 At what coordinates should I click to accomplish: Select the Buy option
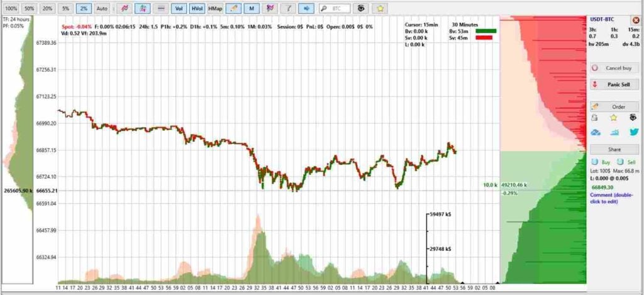tap(602, 162)
